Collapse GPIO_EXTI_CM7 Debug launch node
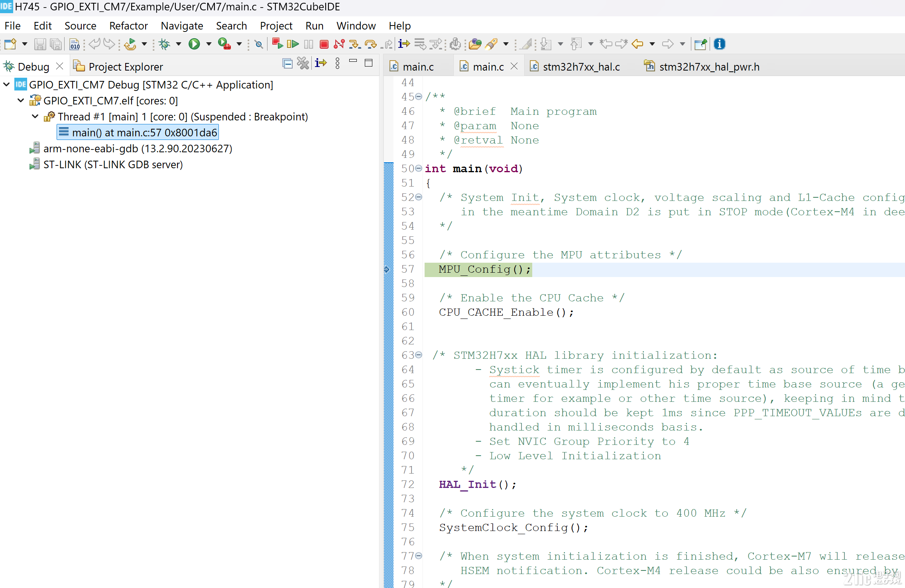 point(6,85)
